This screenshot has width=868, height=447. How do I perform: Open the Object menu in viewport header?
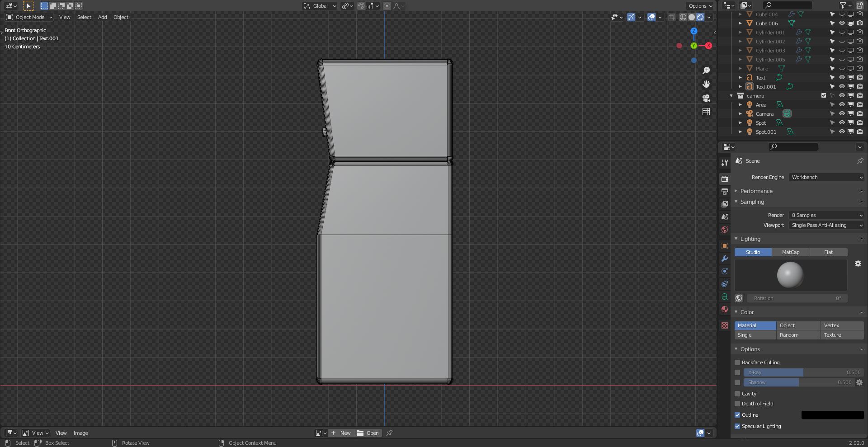click(121, 17)
